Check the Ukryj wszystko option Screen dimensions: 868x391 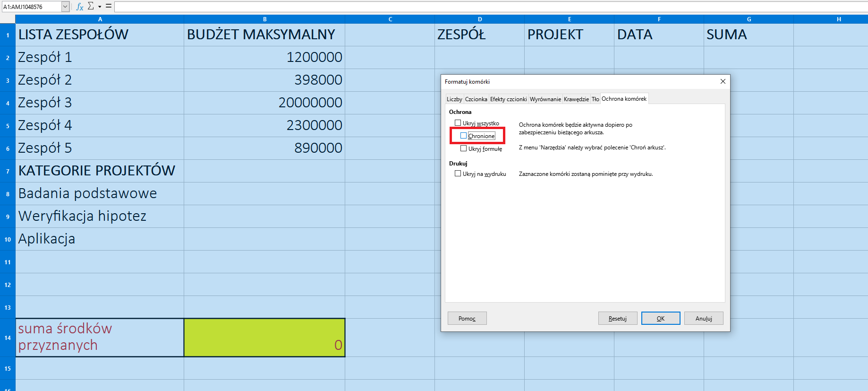coord(458,123)
